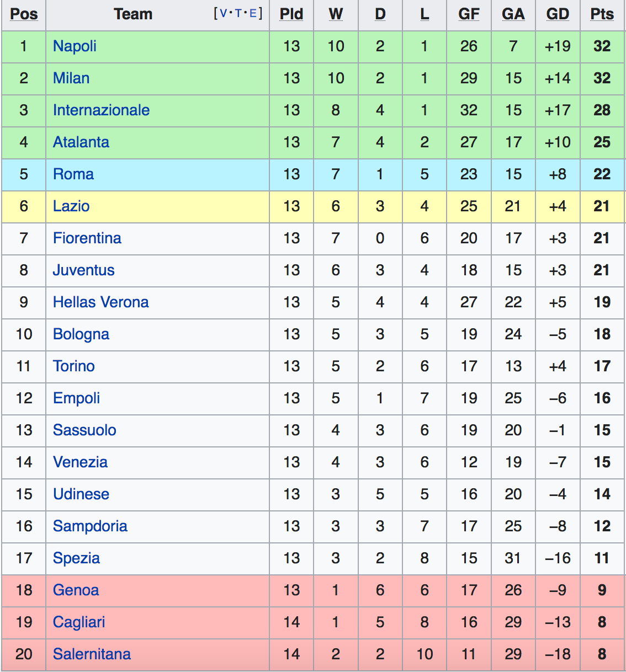
Task: Click the Lazio team link
Action: click(71, 206)
